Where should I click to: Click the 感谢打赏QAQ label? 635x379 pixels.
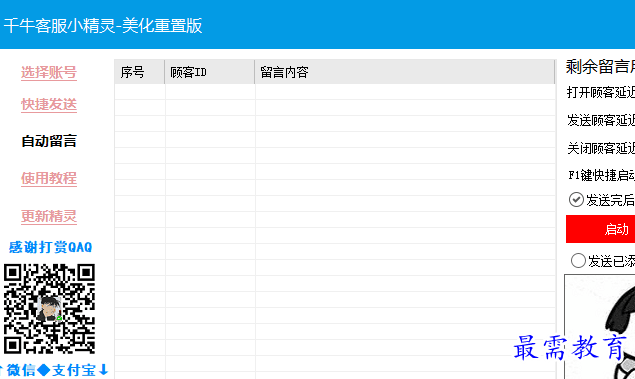click(x=50, y=247)
